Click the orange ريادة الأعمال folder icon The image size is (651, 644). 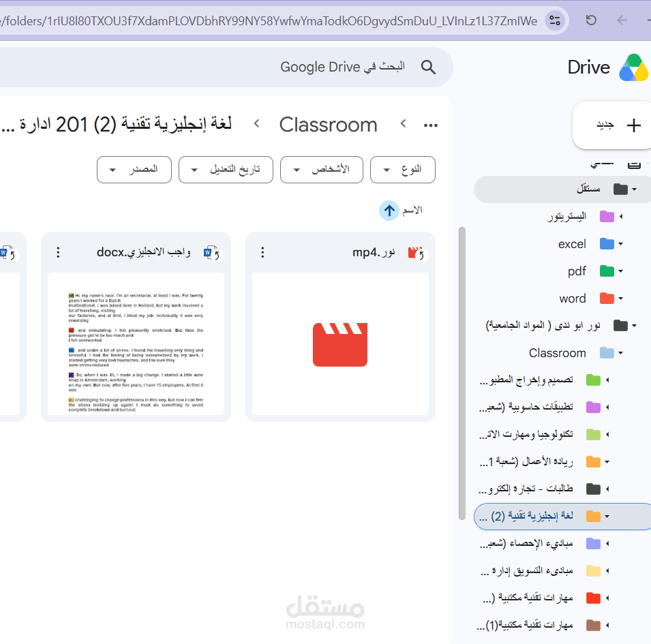(593, 461)
